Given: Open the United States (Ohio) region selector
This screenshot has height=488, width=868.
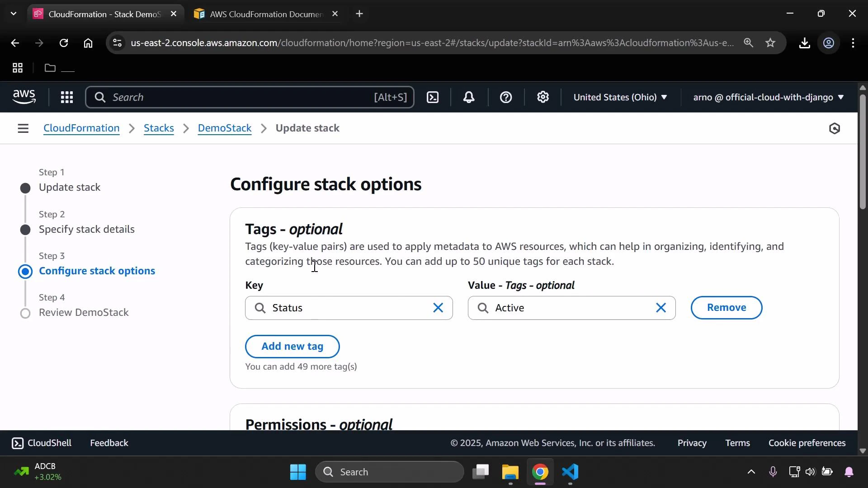Looking at the screenshot, I should pyautogui.click(x=620, y=97).
